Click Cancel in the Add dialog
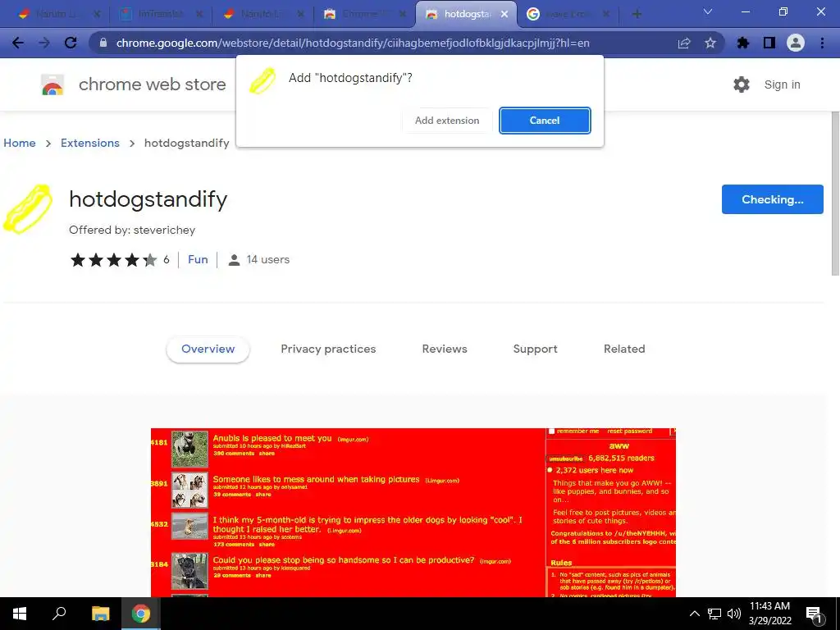840x630 pixels. [x=545, y=121]
